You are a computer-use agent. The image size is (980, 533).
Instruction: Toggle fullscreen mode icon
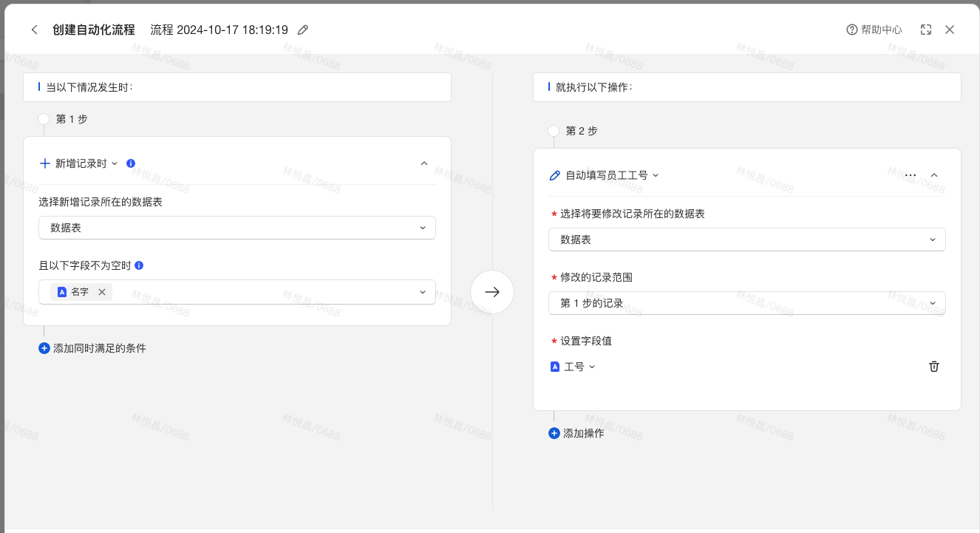[x=926, y=30]
